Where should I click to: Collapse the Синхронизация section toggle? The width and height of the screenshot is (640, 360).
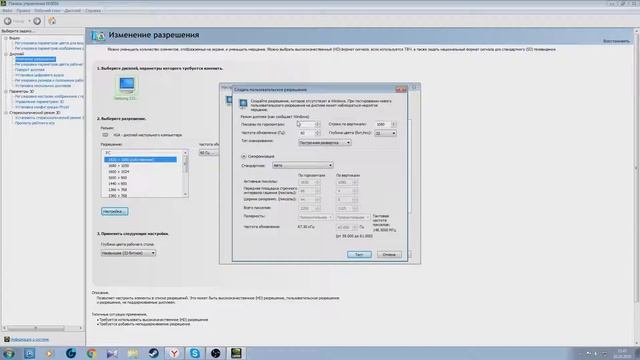tap(244, 156)
